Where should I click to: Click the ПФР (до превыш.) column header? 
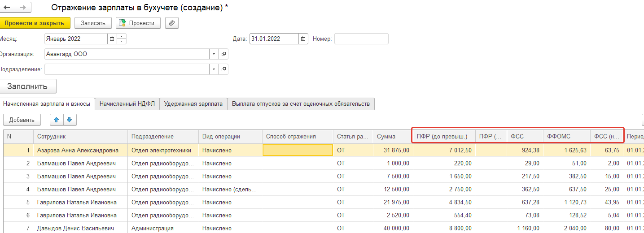click(444, 137)
